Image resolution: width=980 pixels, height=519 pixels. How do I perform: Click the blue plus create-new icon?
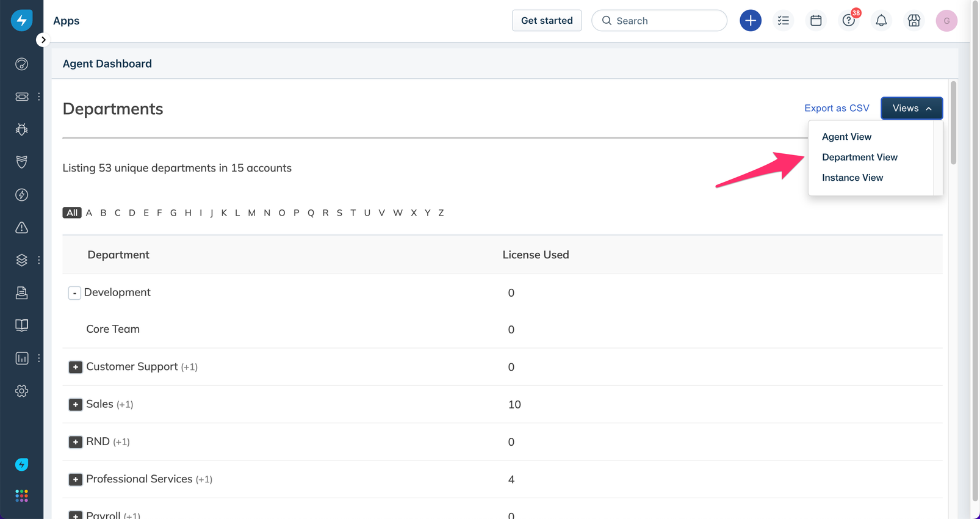tap(750, 21)
